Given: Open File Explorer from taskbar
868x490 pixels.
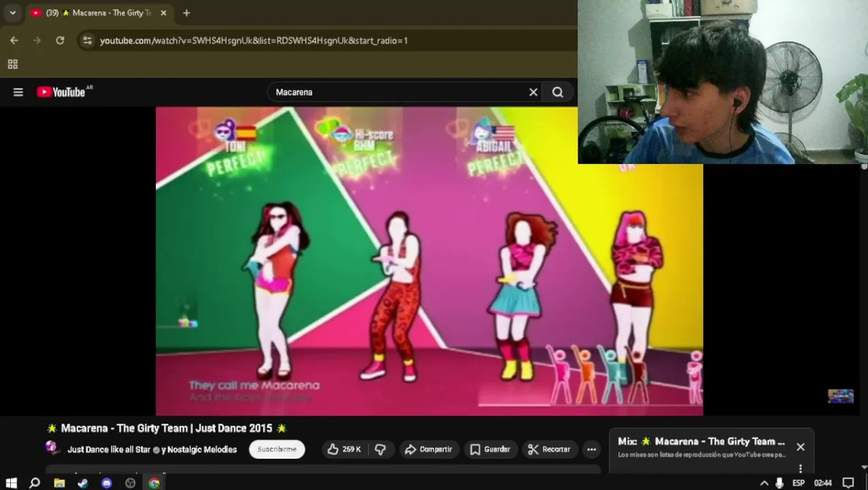Looking at the screenshot, I should 59,483.
